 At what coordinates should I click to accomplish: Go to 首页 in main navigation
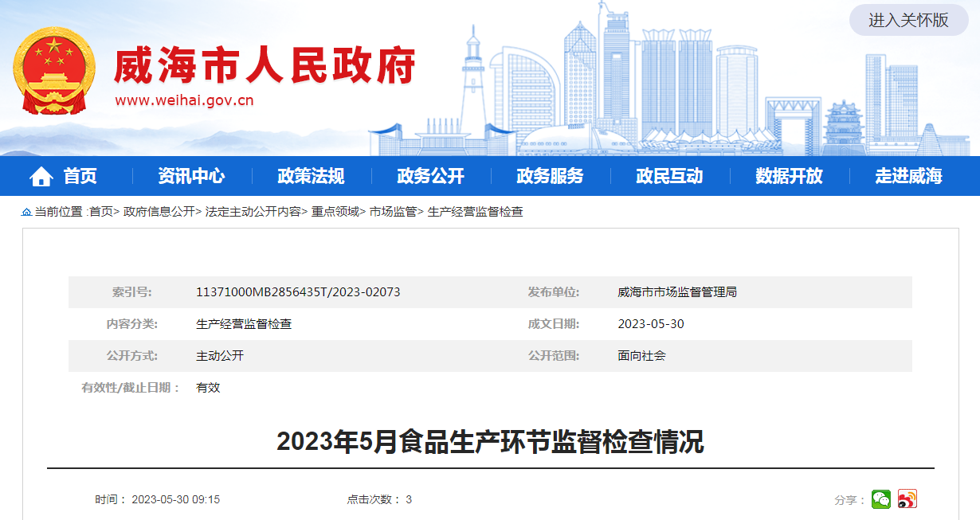point(80,176)
